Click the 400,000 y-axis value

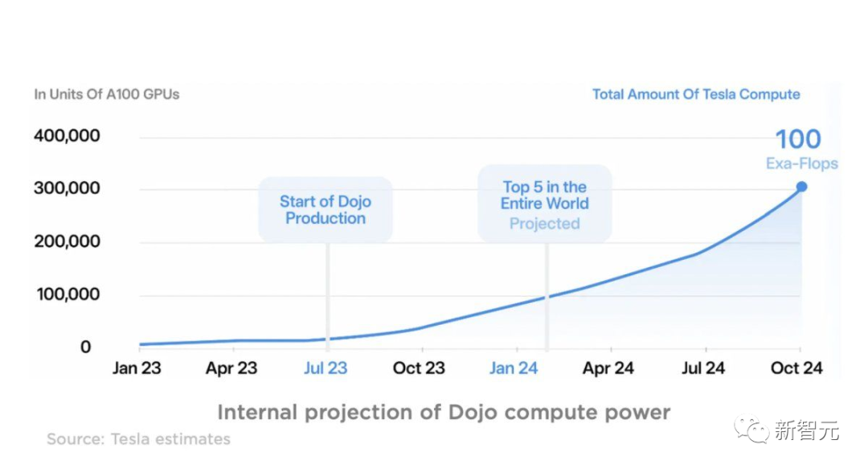click(67, 135)
